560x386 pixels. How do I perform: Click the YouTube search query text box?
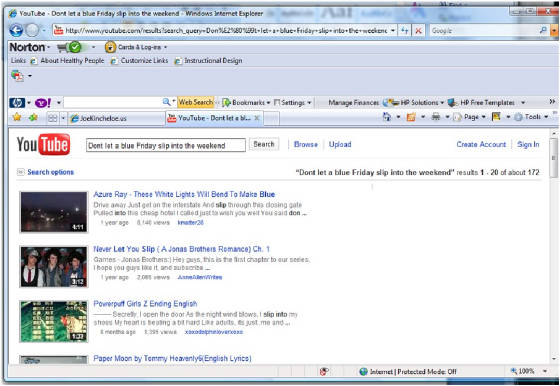pos(166,145)
